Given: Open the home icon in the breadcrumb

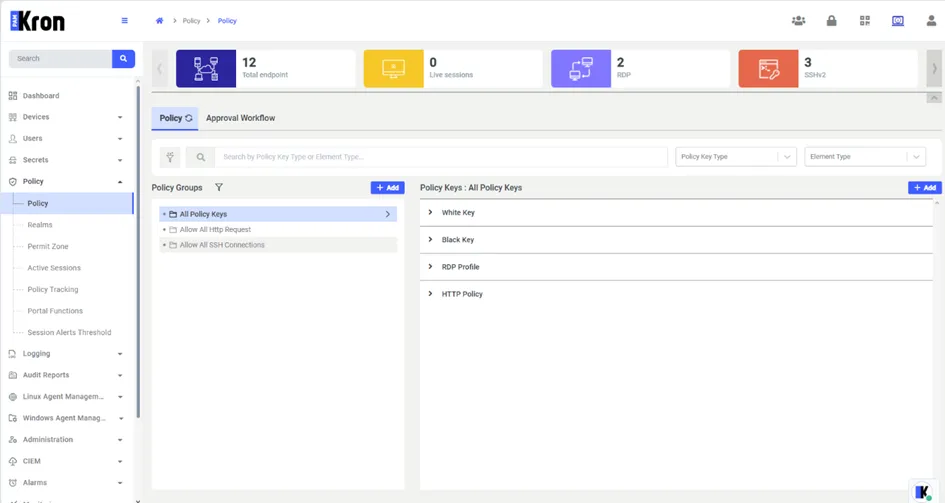Looking at the screenshot, I should [159, 20].
